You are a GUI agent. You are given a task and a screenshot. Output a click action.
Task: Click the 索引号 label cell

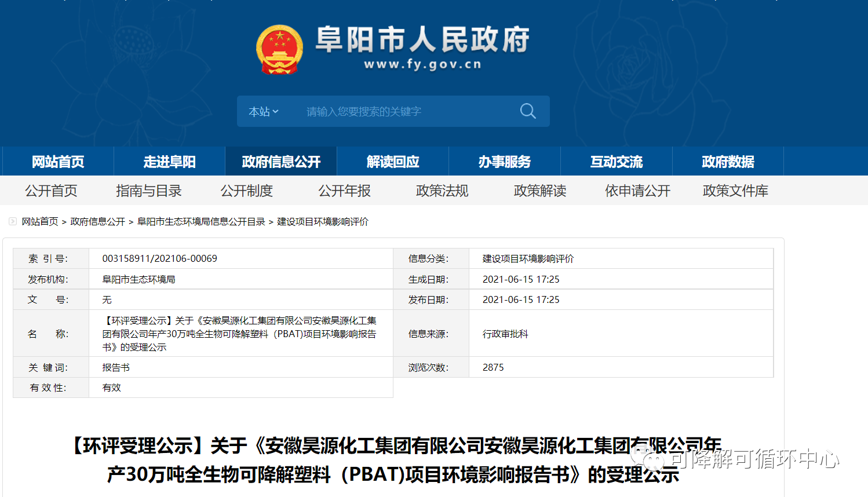51,258
